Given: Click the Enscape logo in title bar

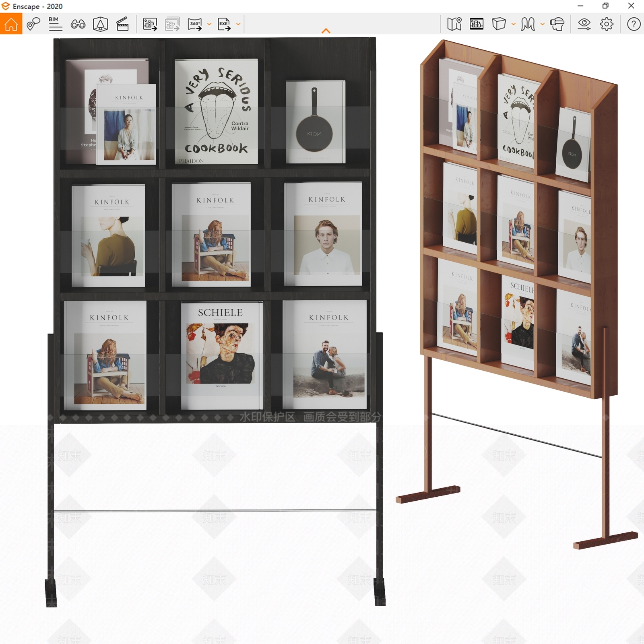Looking at the screenshot, I should [x=6, y=6].
